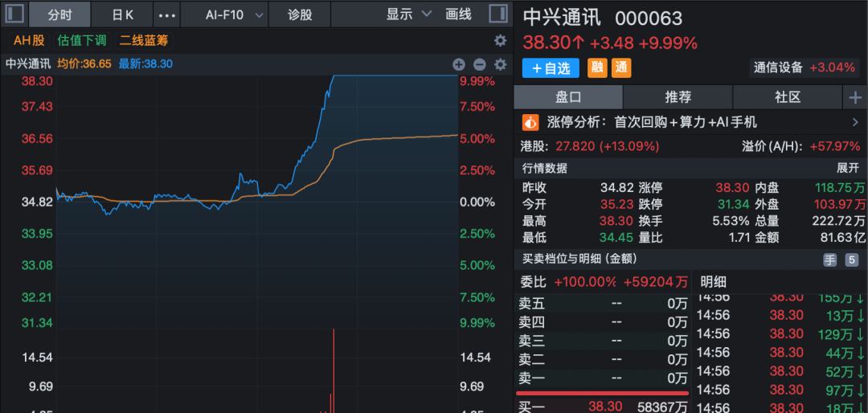Screen dimensions: 868x413
Task: Toggle the left sidebar panel icon
Action: (x=14, y=14)
